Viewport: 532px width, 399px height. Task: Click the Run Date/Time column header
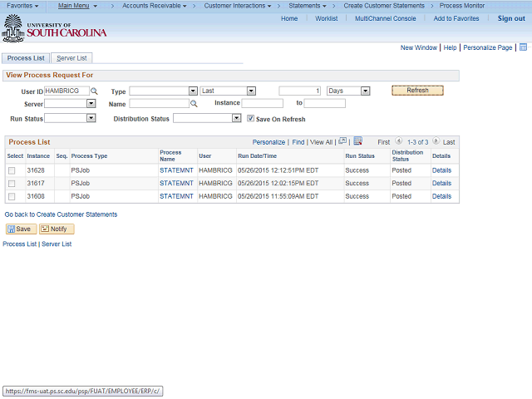point(257,156)
